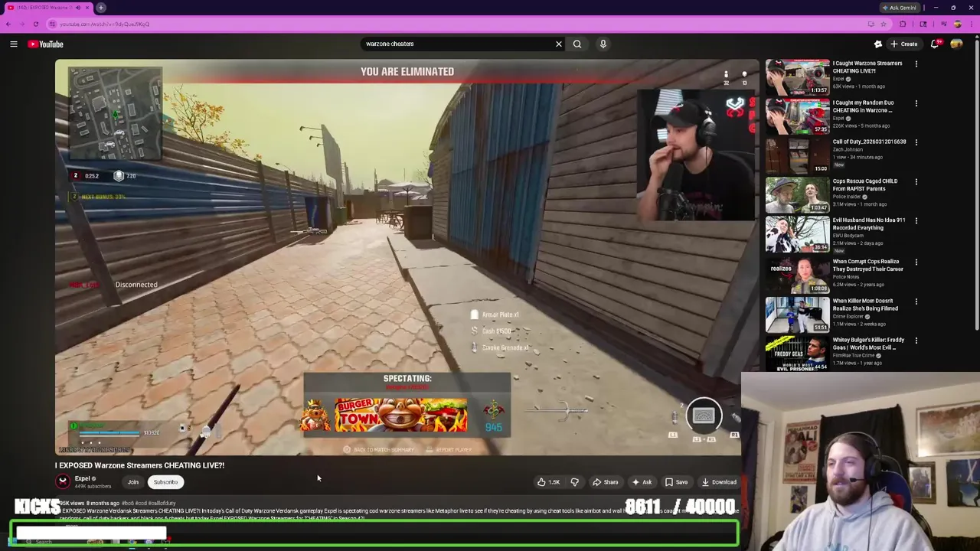The width and height of the screenshot is (980, 551).
Task: Open options menu for 'Cops Rescue Caged CHILD'
Action: (916, 182)
